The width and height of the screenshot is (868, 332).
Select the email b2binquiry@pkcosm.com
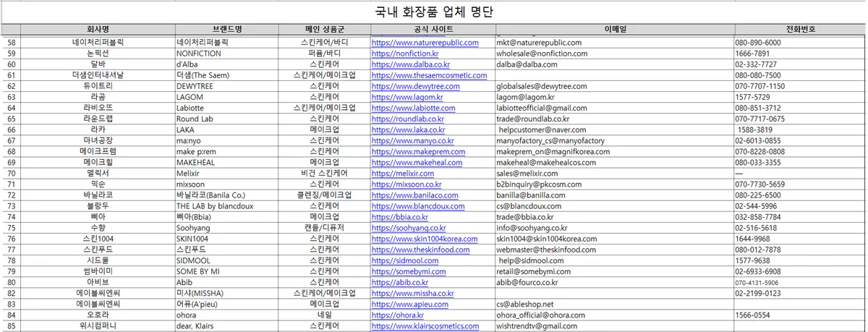[614, 184]
